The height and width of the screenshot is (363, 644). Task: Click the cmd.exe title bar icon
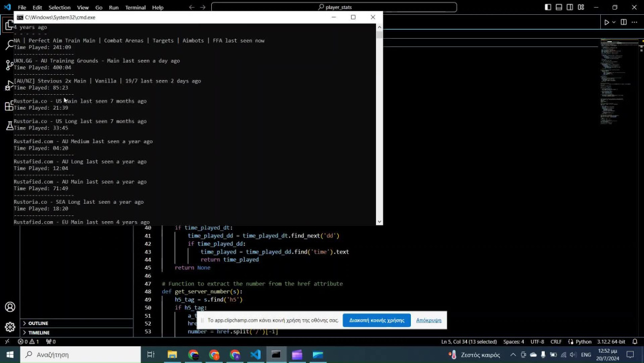20,17
